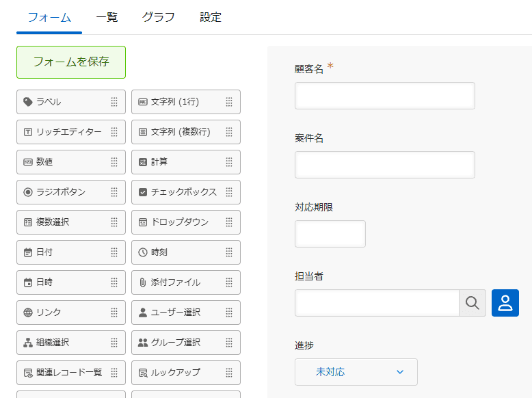This screenshot has height=398, width=532.
Task: Click the 顧客名 input field
Action: [x=385, y=96]
